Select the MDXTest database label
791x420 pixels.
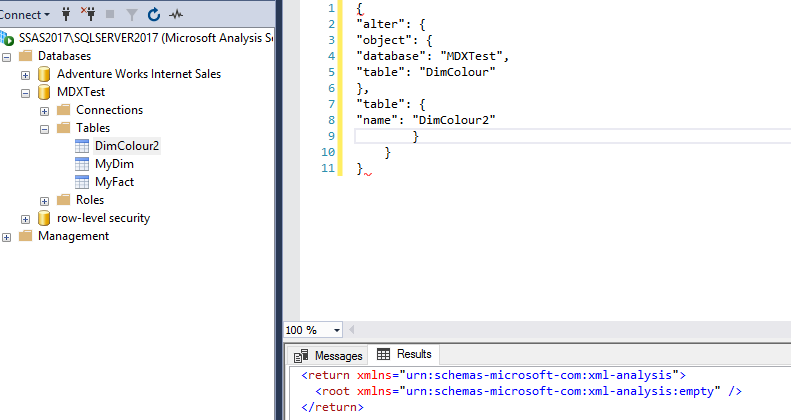pyautogui.click(x=81, y=92)
